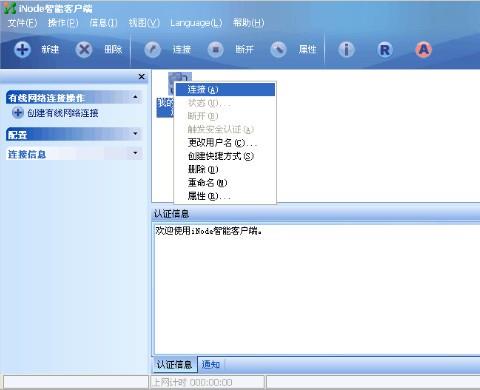Choose 更改用户名(C) in context menu
480x390 pixels.
pyautogui.click(x=225, y=143)
